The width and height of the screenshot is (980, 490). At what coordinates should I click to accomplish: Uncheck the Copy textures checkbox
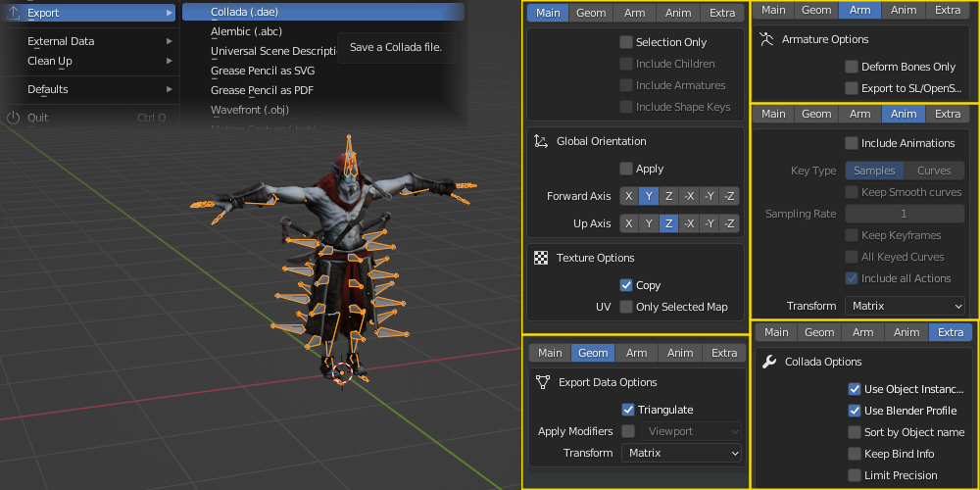626,285
